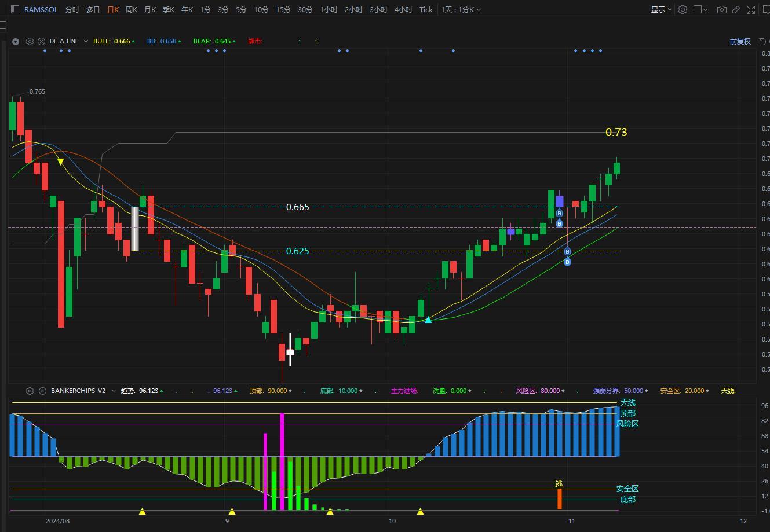The height and width of the screenshot is (532, 770).
Task: Select the 日K daily candlestick tab
Action: tap(113, 9)
